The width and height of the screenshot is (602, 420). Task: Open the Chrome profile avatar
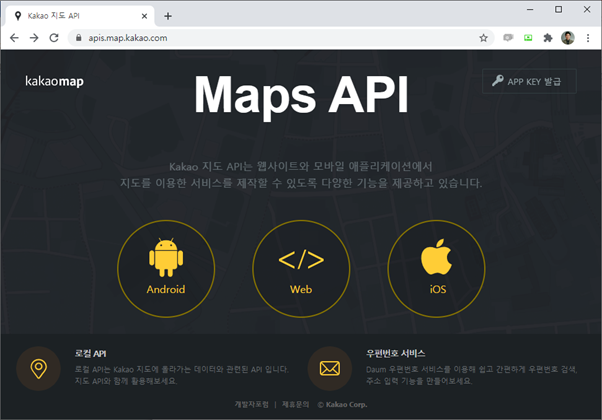click(568, 38)
